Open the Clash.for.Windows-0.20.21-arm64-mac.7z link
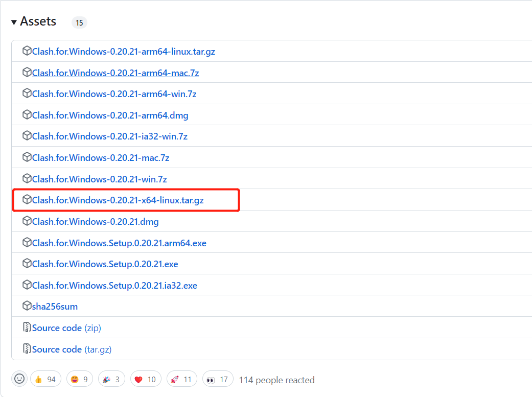This screenshot has height=397, width=532. point(115,73)
